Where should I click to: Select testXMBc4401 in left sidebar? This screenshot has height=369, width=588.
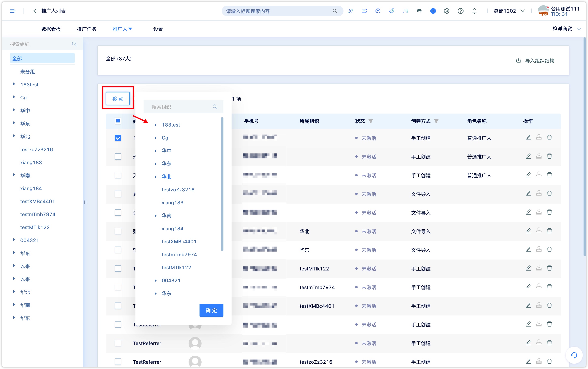click(x=37, y=201)
